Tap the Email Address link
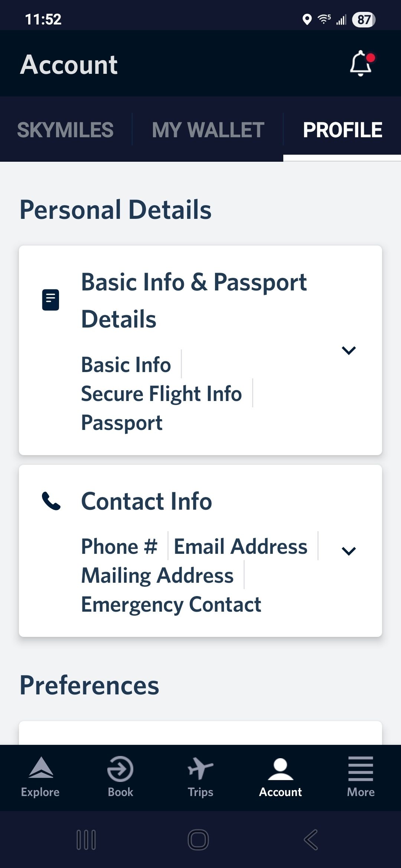 [x=241, y=546]
